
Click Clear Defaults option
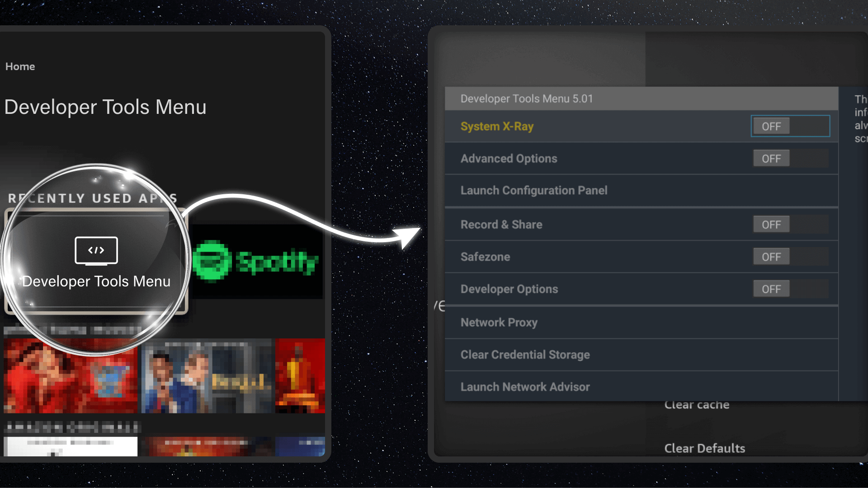[x=704, y=448]
